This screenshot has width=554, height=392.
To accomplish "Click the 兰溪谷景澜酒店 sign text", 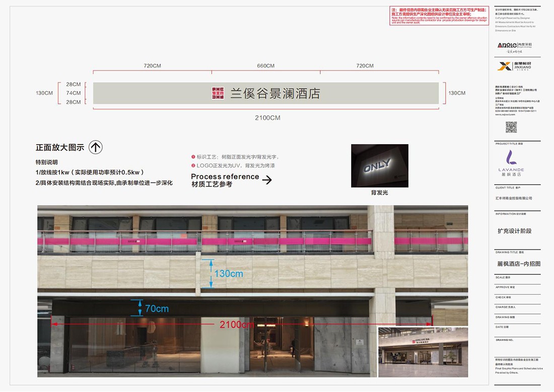I will (275, 94).
